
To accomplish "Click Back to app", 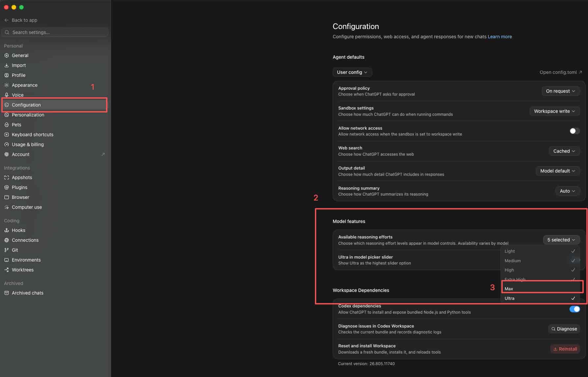I will (21, 20).
